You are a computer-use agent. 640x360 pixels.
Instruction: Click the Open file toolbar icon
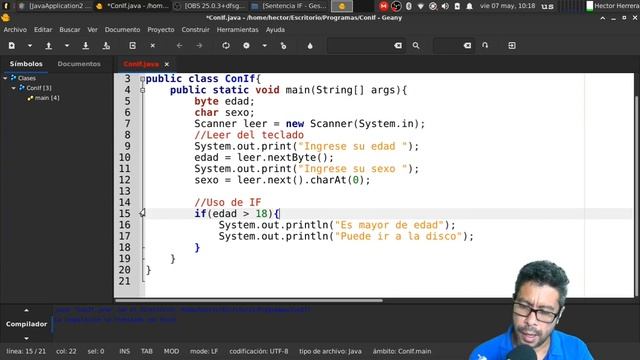(49, 46)
